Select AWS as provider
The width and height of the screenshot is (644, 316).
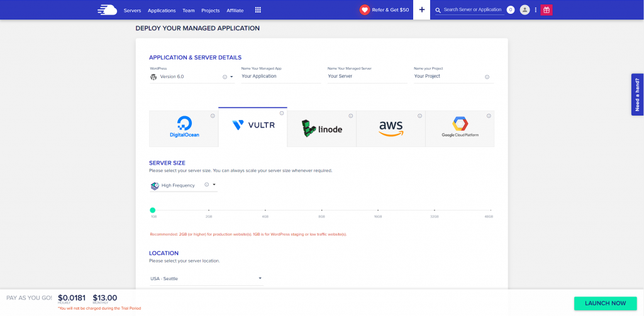pos(391,128)
